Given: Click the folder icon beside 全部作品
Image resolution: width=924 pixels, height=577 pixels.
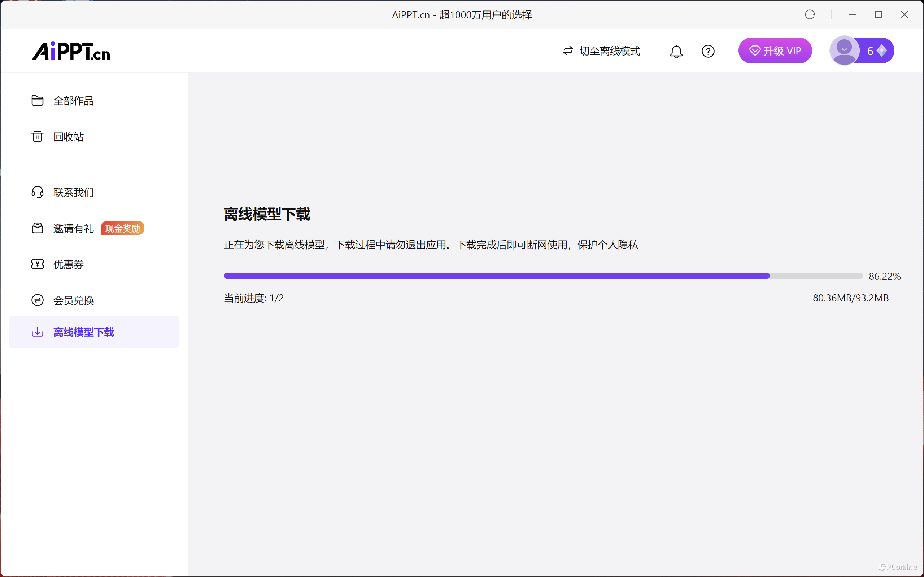Looking at the screenshot, I should (x=38, y=100).
